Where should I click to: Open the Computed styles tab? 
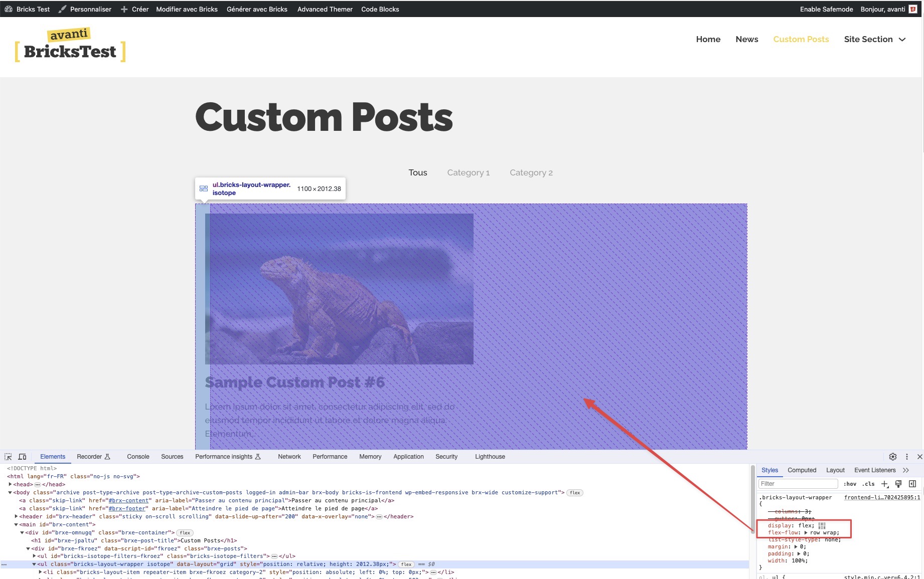click(802, 470)
